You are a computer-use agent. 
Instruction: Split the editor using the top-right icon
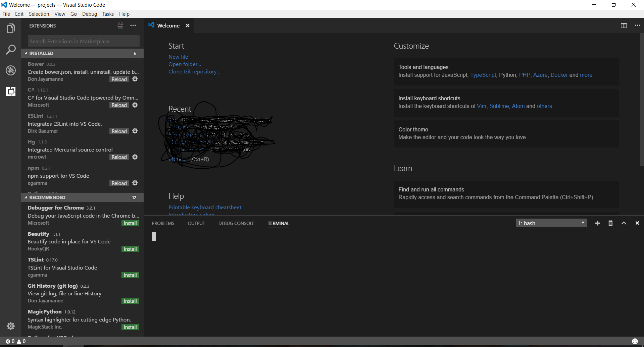point(624,25)
